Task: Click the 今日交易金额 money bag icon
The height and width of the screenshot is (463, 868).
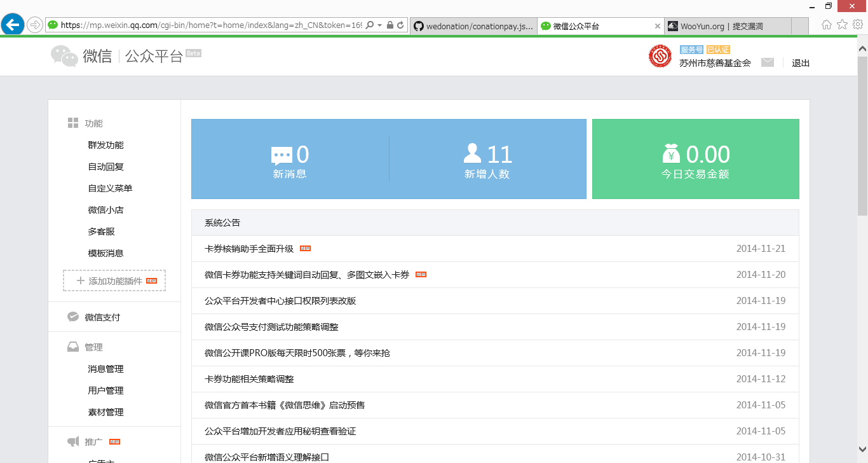Action: (x=671, y=153)
